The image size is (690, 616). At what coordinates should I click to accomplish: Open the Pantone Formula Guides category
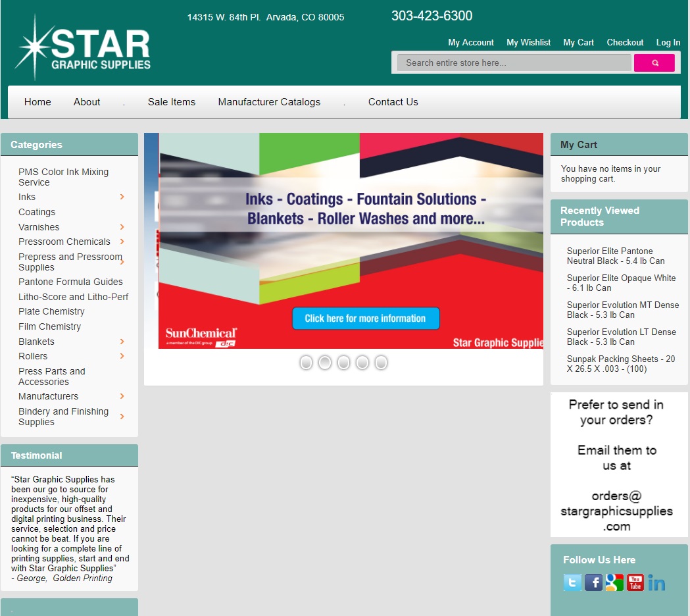tap(70, 282)
